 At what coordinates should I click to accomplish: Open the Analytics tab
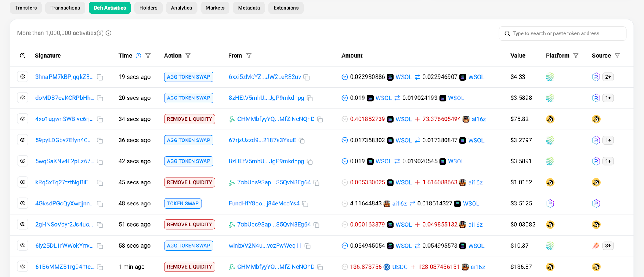pyautogui.click(x=182, y=8)
